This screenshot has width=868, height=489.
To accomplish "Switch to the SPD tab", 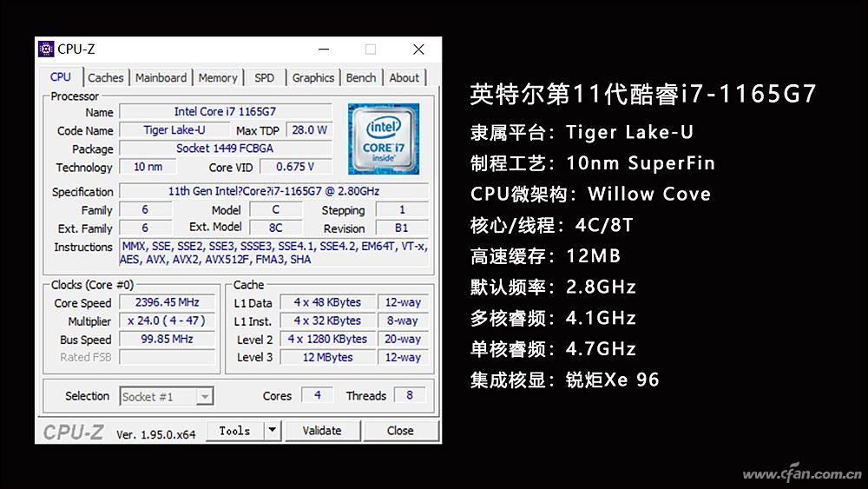I will point(264,77).
